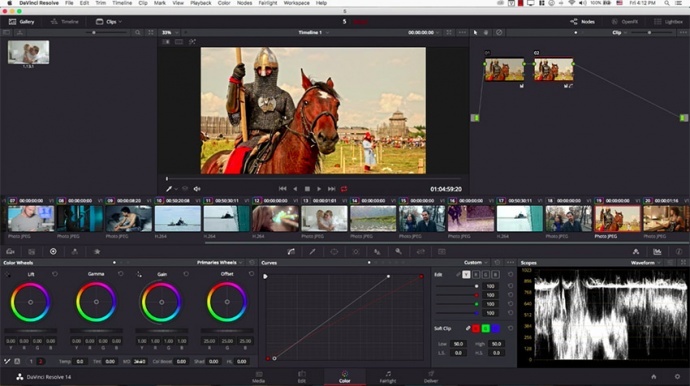Open the 3D stereoscopic palette
This screenshot has height=386, width=690.
coord(442,251)
